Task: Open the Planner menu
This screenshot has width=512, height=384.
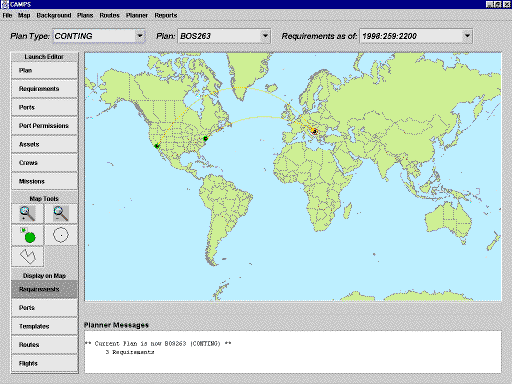Action: (137, 15)
